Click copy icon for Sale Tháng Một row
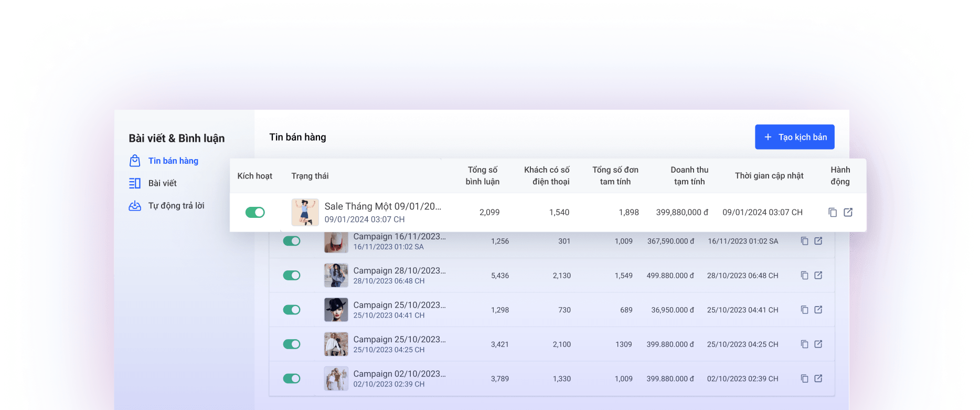Screen dimensions: 980x410 click(x=832, y=212)
